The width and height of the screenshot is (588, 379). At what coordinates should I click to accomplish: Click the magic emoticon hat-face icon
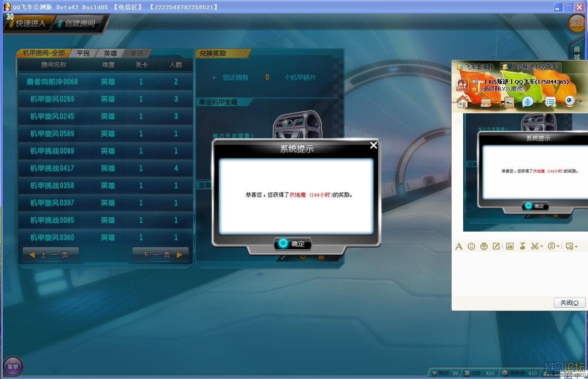(484, 246)
